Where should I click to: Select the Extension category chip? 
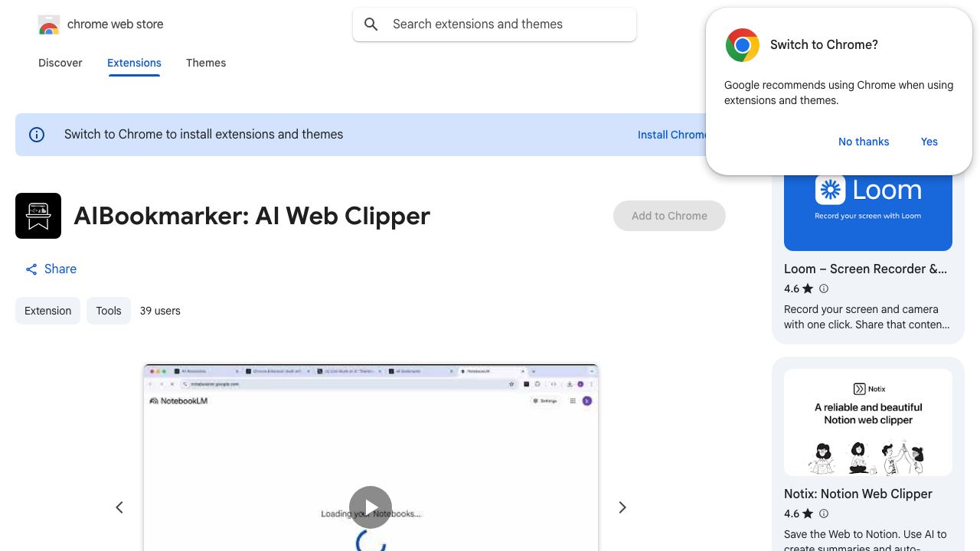(x=47, y=311)
